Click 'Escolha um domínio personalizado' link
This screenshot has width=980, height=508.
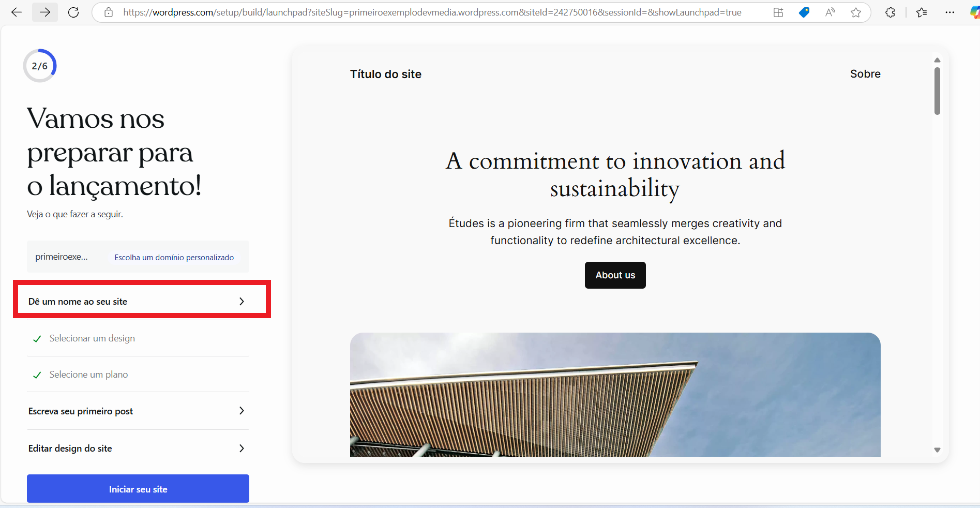174,258
